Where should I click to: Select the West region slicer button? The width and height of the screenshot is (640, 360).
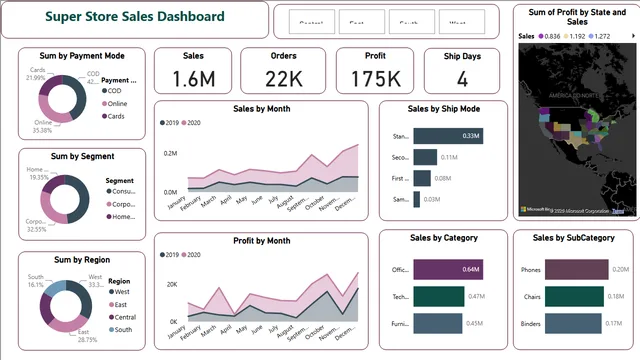tap(462, 22)
